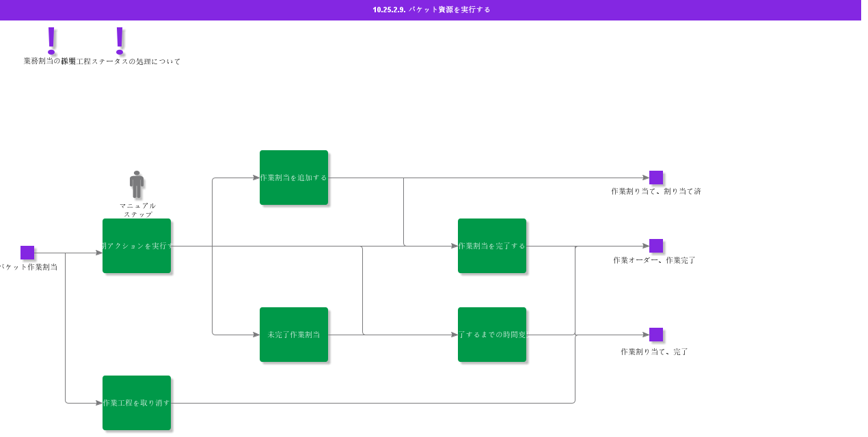Click the 作業割り当て、割り当て済 label
This screenshot has width=868, height=437.
pyautogui.click(x=656, y=192)
